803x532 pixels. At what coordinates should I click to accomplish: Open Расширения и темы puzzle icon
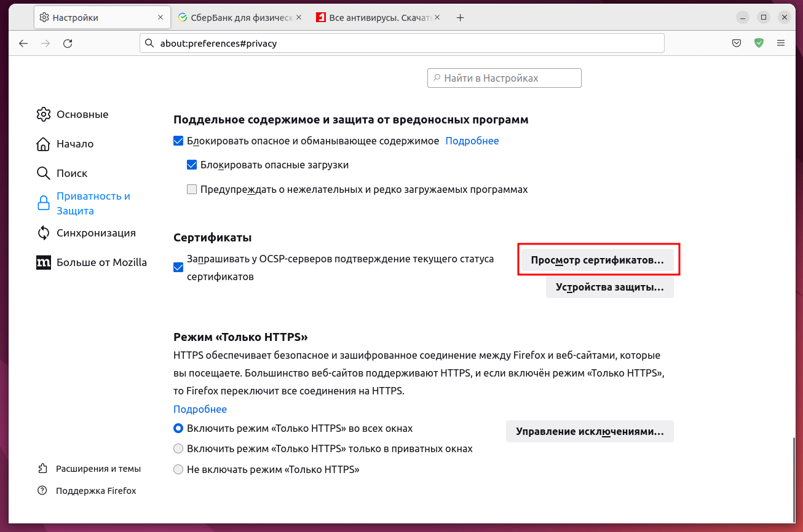pos(42,469)
